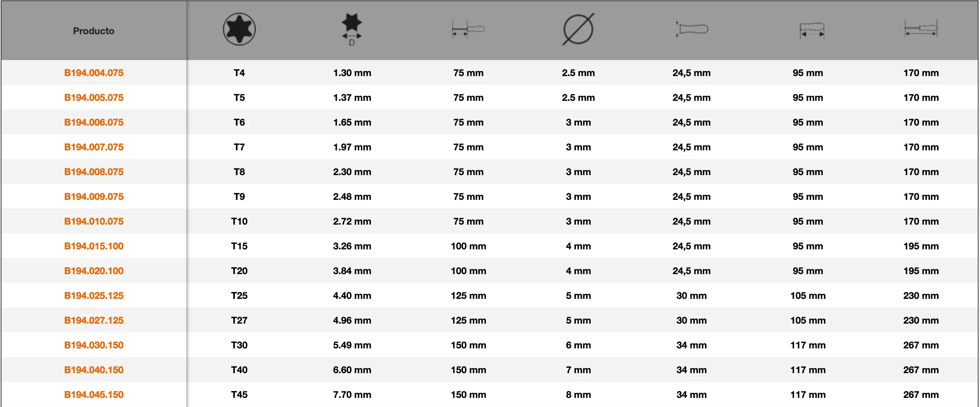Open product B194.030.150

93,345
